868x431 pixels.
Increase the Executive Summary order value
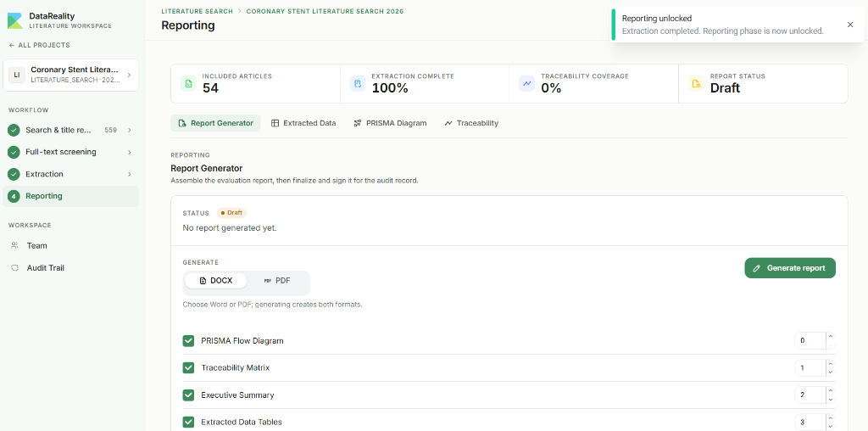tap(831, 390)
